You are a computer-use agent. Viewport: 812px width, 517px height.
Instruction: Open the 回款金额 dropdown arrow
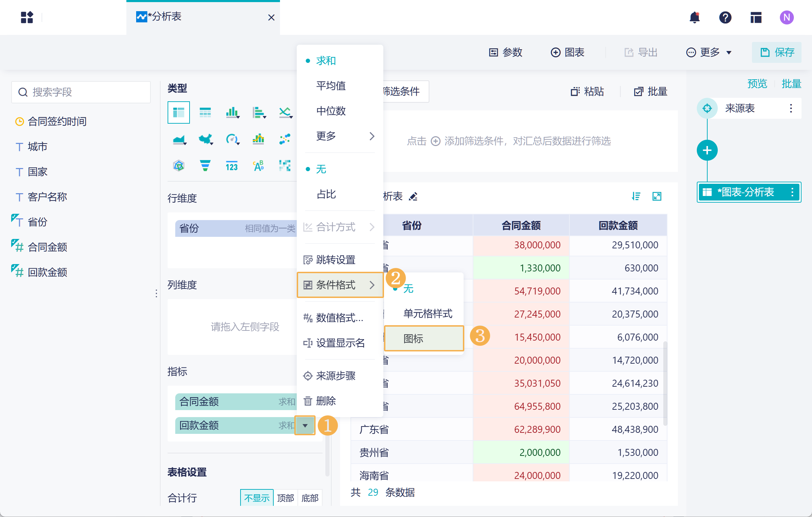tap(305, 425)
